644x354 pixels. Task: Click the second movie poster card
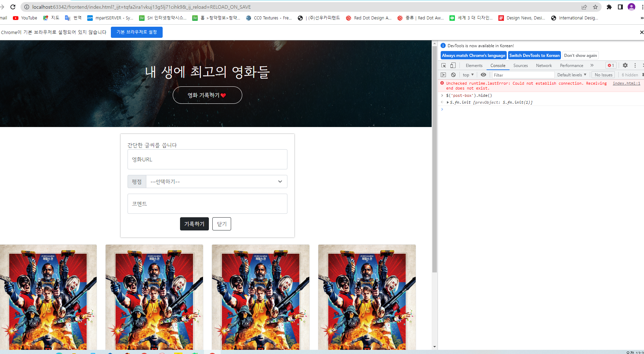click(154, 297)
